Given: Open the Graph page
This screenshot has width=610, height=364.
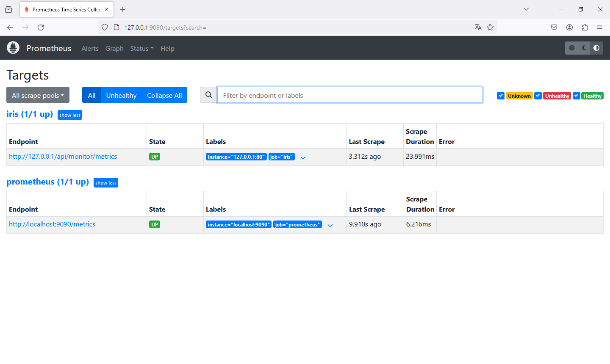Looking at the screenshot, I should click(x=114, y=48).
